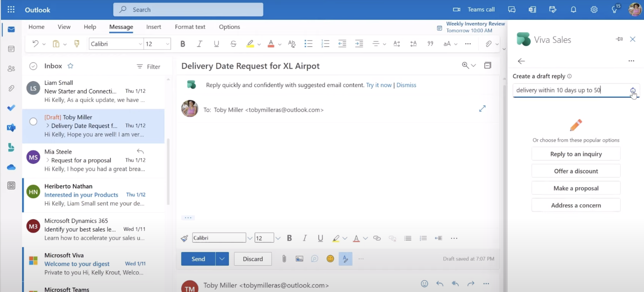Switch to the View tab
Image resolution: width=644 pixels, height=292 pixels.
(64, 27)
